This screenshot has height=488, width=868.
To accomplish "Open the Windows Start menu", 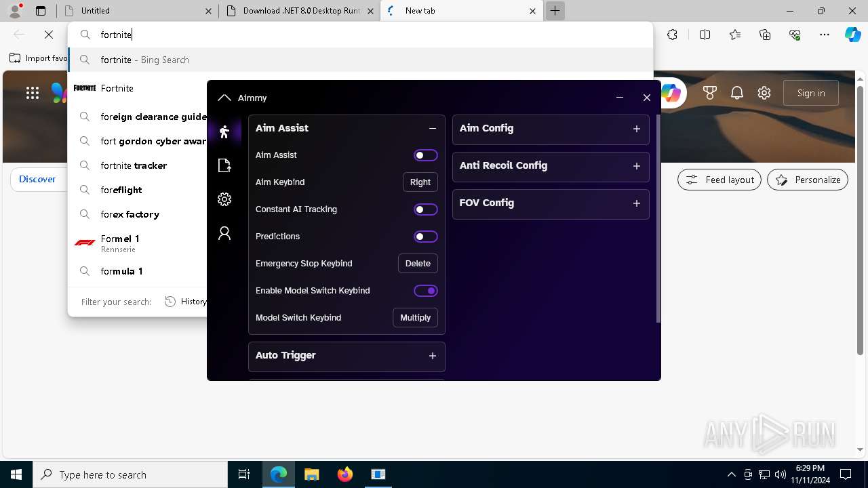I will [16, 474].
